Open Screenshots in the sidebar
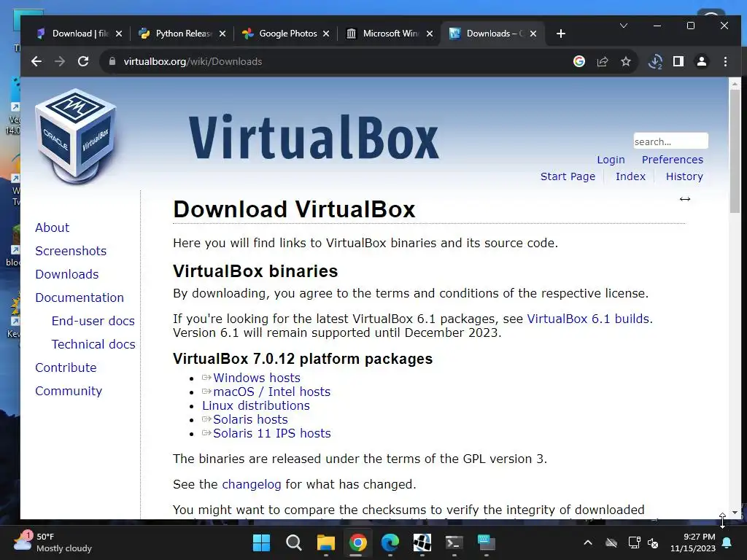This screenshot has height=560, width=747. click(x=71, y=251)
